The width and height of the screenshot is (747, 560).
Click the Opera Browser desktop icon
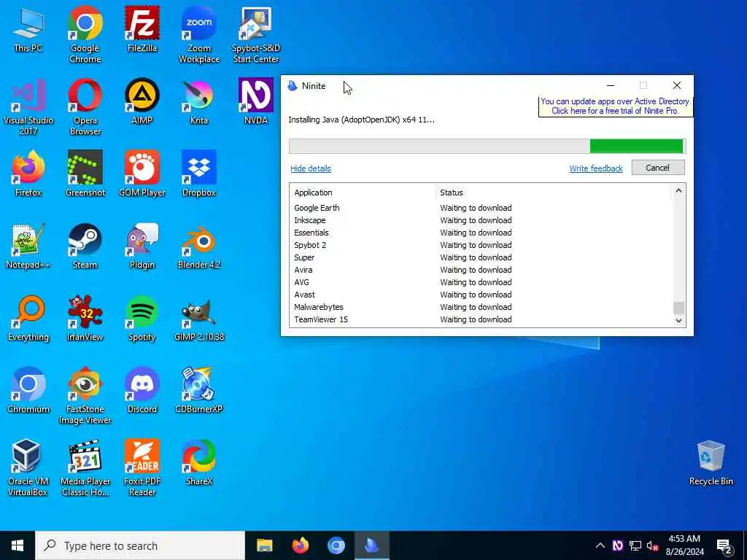85,106
